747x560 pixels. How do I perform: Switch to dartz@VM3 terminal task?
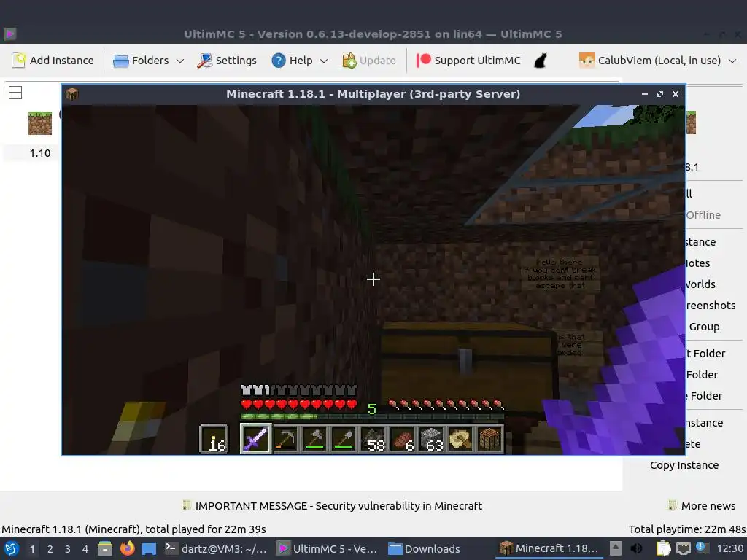(x=216, y=548)
